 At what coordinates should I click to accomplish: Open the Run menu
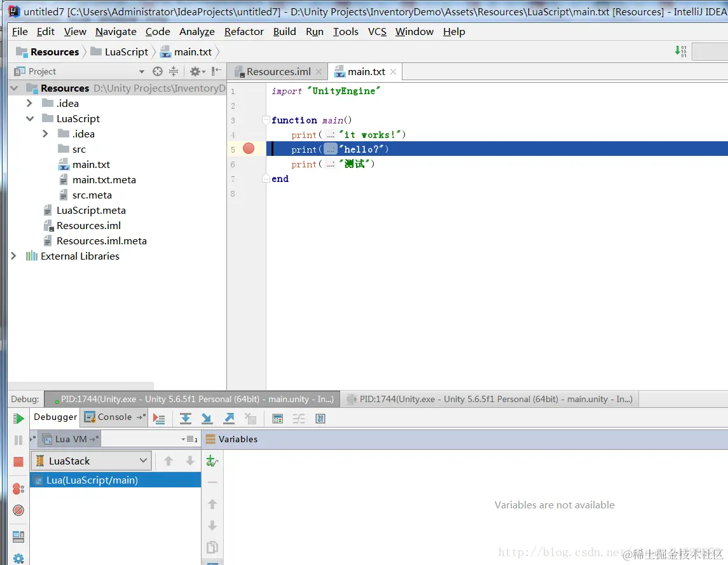coord(314,32)
